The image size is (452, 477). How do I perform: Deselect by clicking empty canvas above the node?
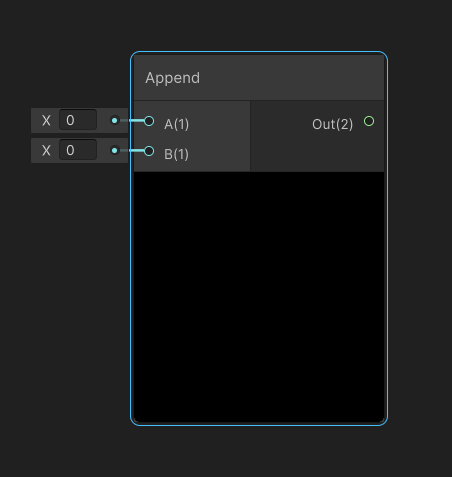259,25
